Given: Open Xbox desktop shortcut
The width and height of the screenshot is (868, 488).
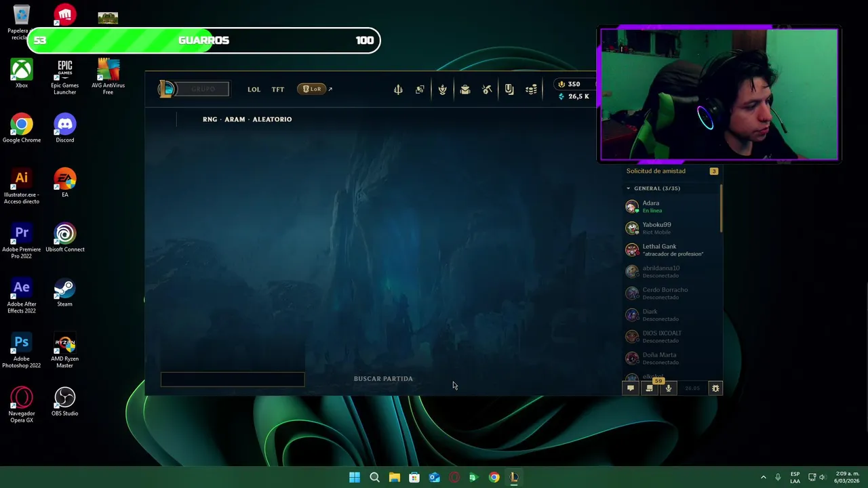Looking at the screenshot, I should coord(22,74).
